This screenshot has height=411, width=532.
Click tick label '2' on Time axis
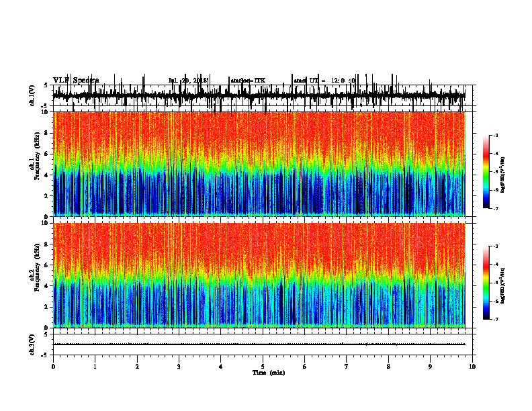pyautogui.click(x=137, y=367)
